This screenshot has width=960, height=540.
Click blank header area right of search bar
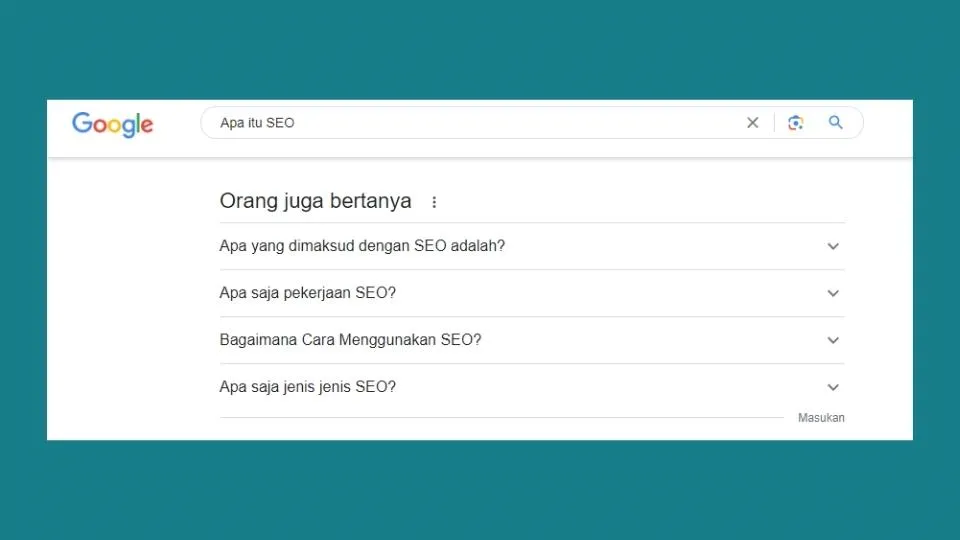[x=888, y=124]
